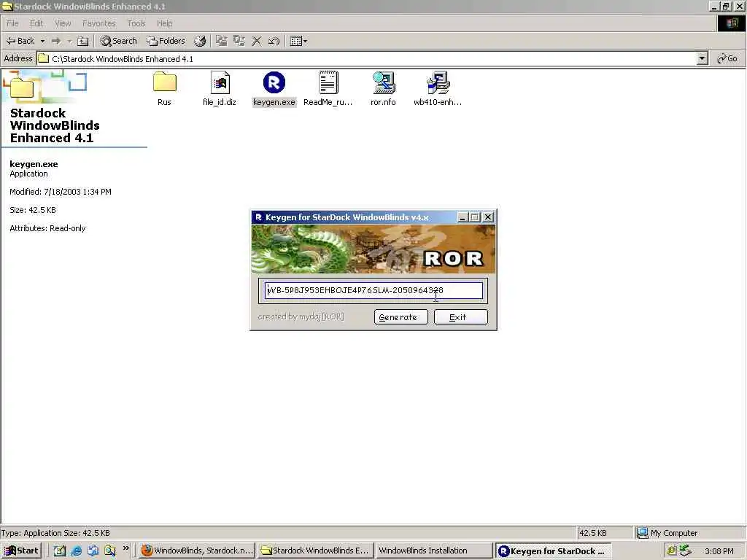Open the Start menu
747x560 pixels.
point(21,551)
